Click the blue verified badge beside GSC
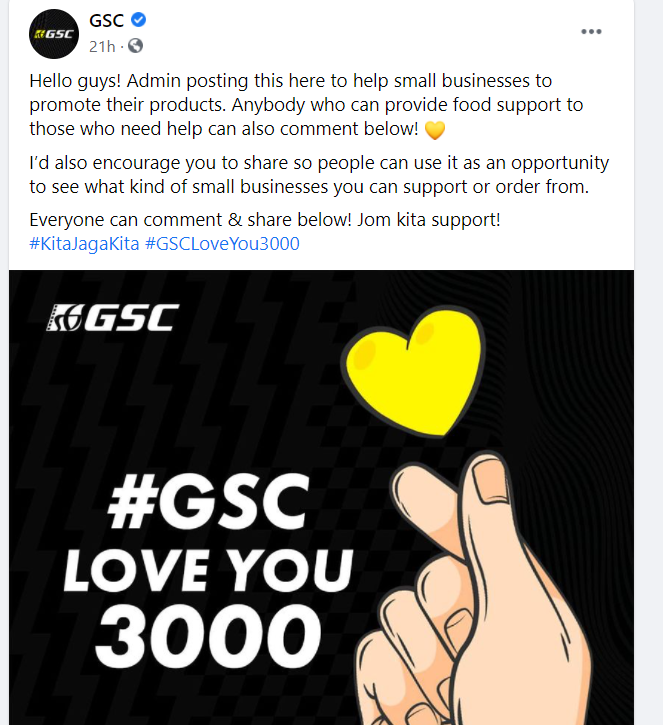Viewport: 663px width, 725px height. coord(138,19)
